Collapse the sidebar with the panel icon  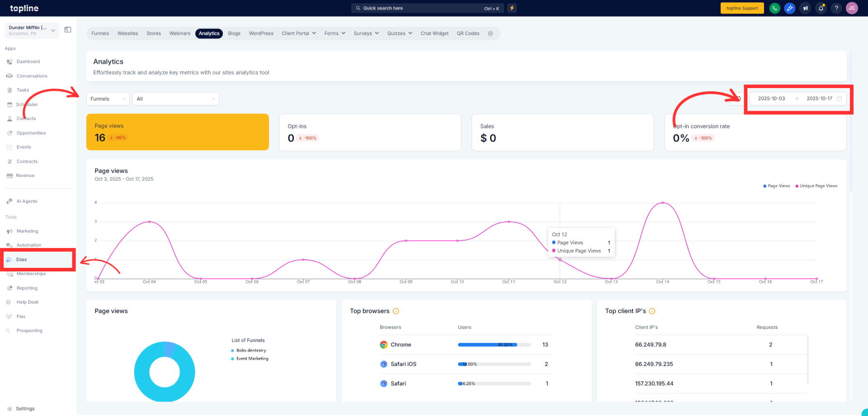point(68,30)
